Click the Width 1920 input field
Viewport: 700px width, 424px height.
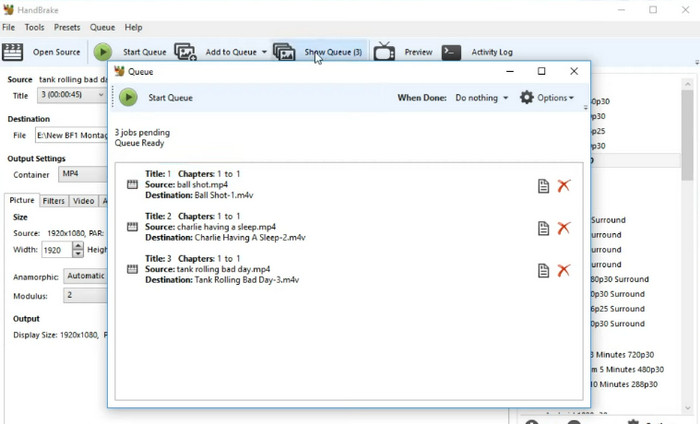point(57,249)
